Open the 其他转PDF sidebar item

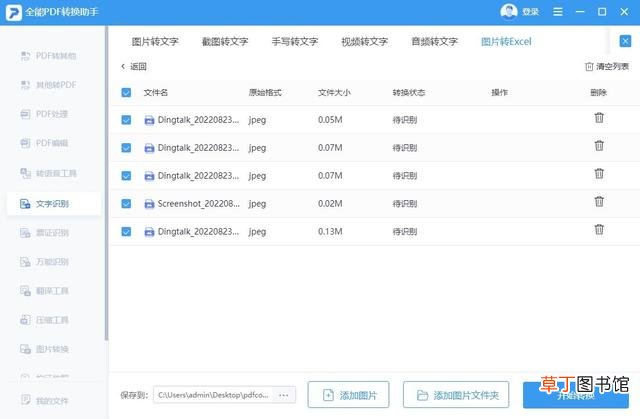point(48,85)
